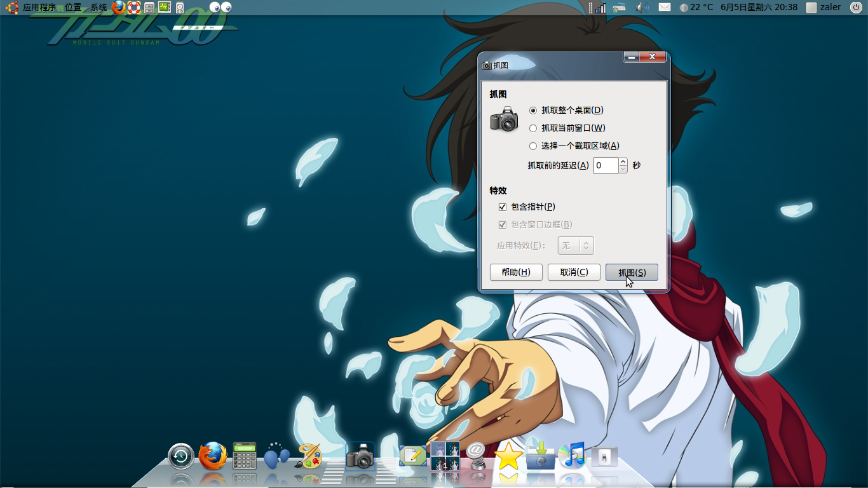This screenshot has width=868, height=488.
Task: Open the speaker-box icon in top panel
Action: (x=180, y=8)
